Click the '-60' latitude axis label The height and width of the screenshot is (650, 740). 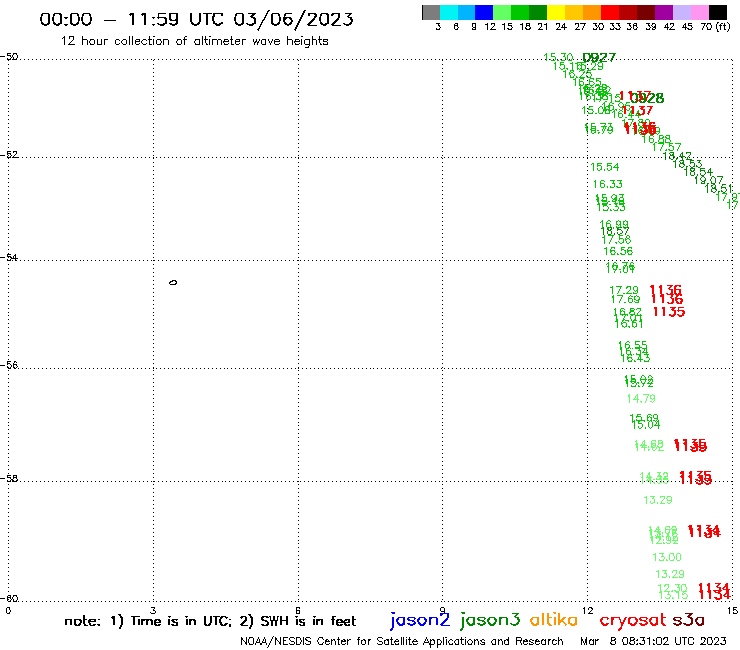9,599
